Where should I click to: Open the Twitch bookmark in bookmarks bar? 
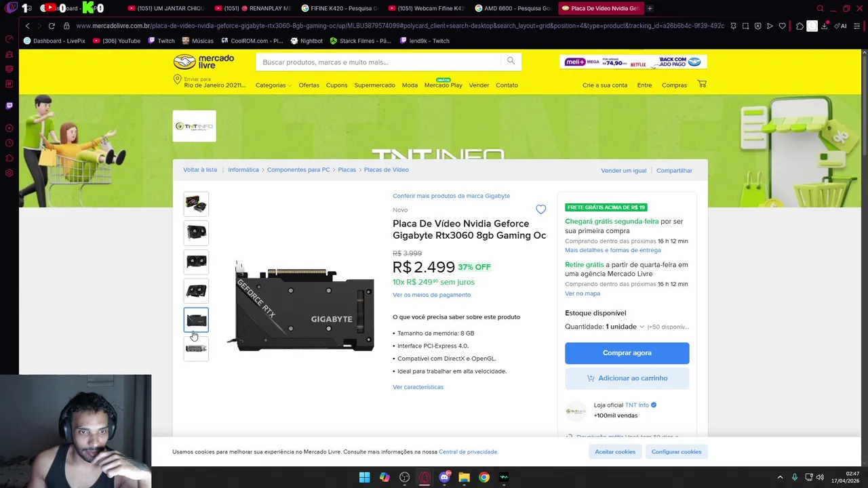click(x=161, y=41)
